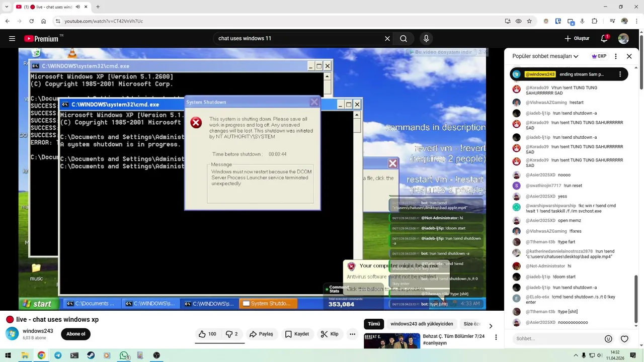Install app icon in address bar

click(508, 21)
